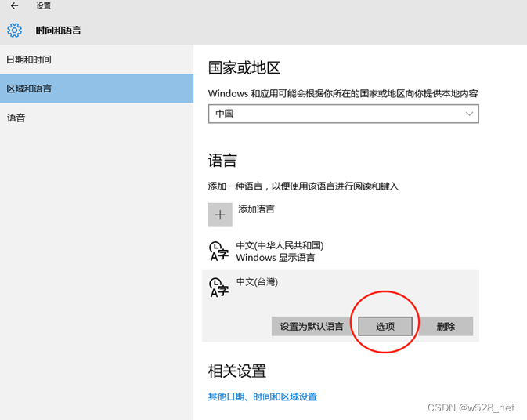This screenshot has width=527, height=420.
Task: Click 删除 to remove 中文(台灣)
Action: 446,326
